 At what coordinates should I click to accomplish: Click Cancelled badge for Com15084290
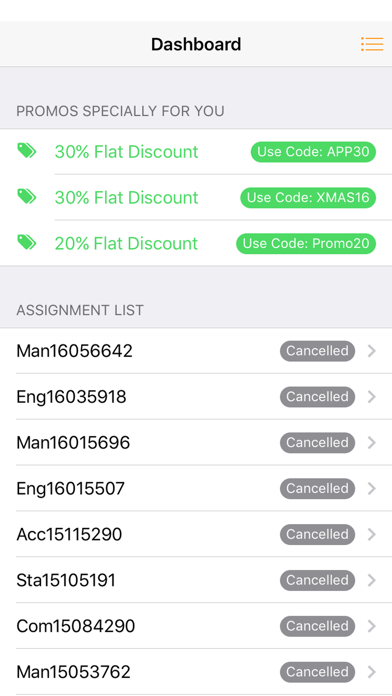(317, 626)
